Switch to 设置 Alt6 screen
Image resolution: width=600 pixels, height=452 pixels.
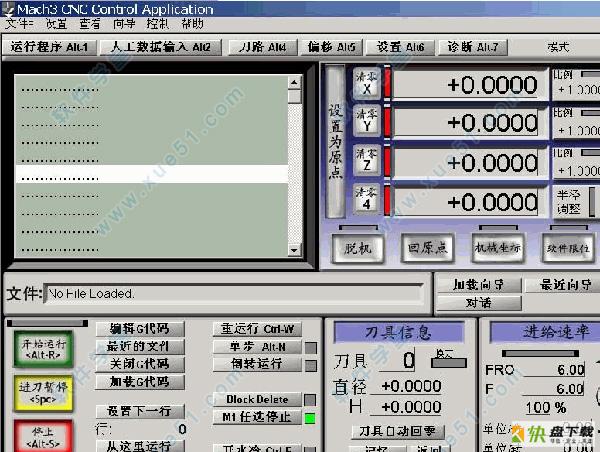[400, 47]
